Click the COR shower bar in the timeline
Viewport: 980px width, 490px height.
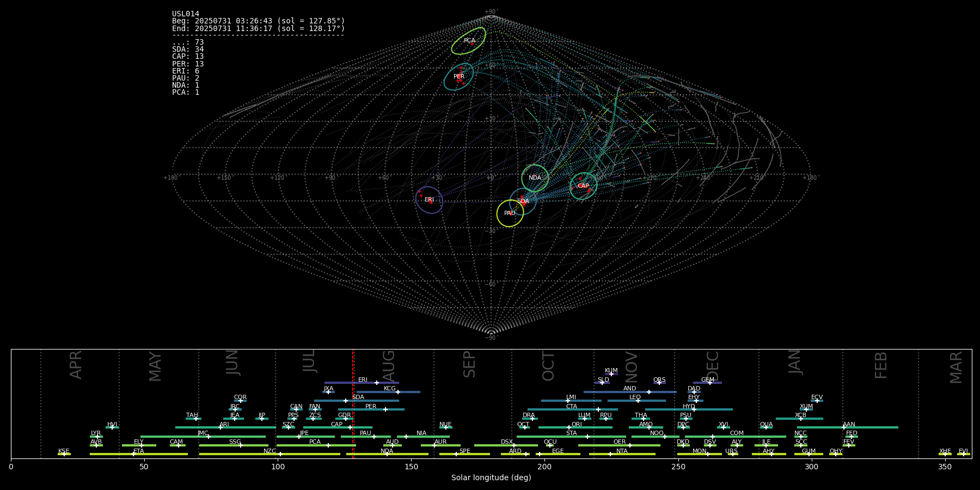tap(240, 401)
